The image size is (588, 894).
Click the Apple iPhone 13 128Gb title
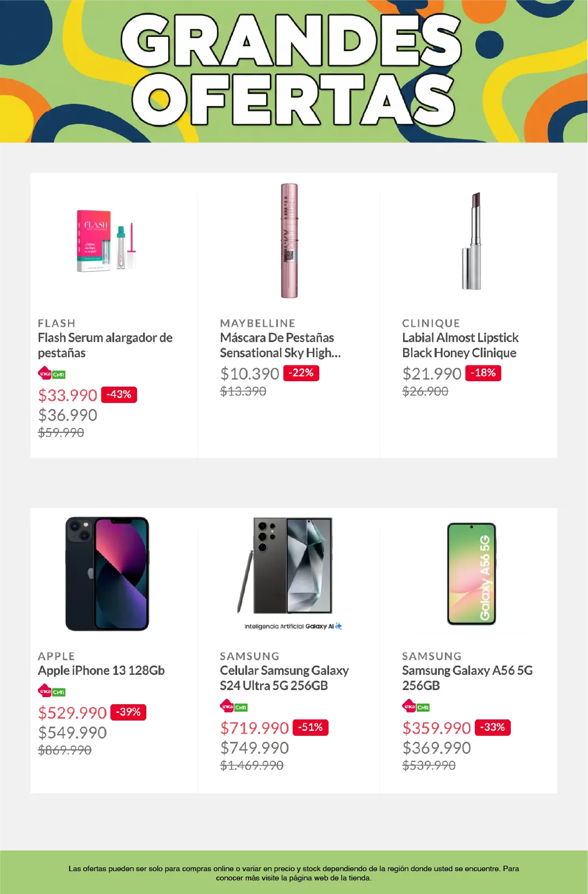pyautogui.click(x=101, y=670)
